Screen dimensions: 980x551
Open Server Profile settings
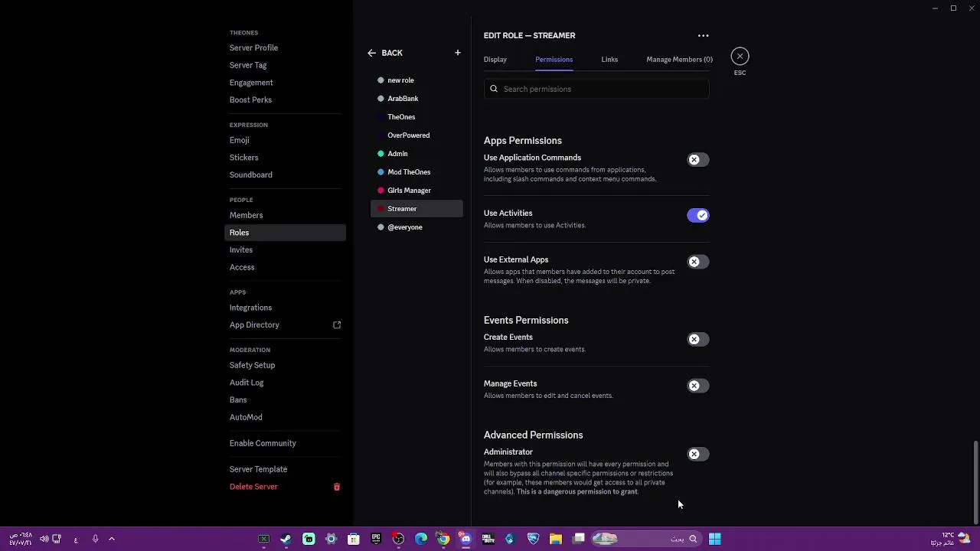point(253,47)
